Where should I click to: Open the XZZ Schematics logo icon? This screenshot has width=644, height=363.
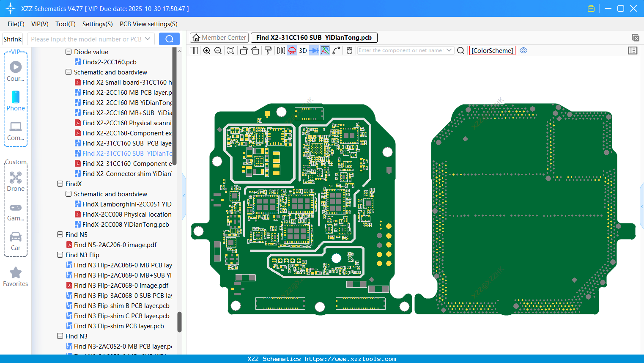pos(10,8)
